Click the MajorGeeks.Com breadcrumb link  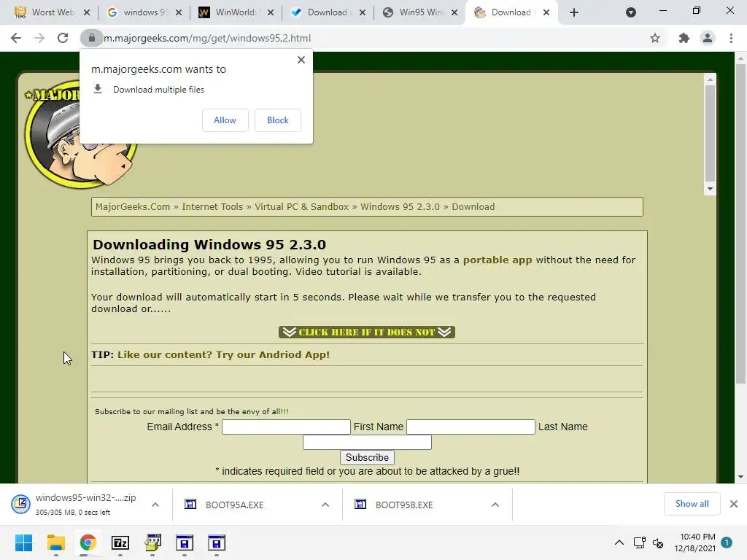[133, 206]
